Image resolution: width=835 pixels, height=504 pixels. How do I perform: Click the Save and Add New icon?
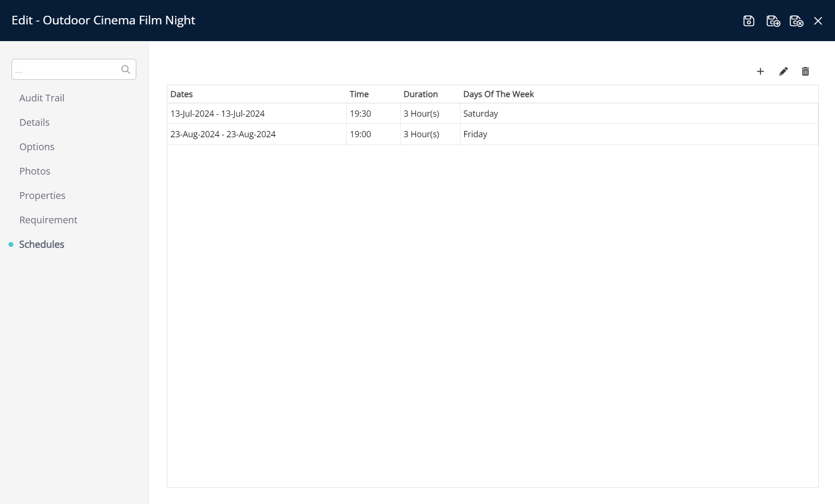[773, 21]
